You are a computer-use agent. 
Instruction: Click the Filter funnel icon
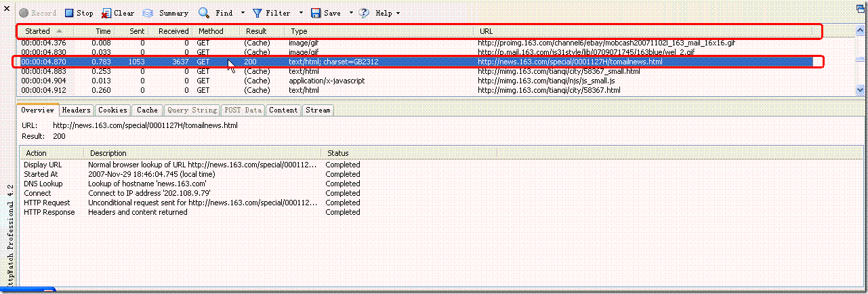pyautogui.click(x=257, y=13)
